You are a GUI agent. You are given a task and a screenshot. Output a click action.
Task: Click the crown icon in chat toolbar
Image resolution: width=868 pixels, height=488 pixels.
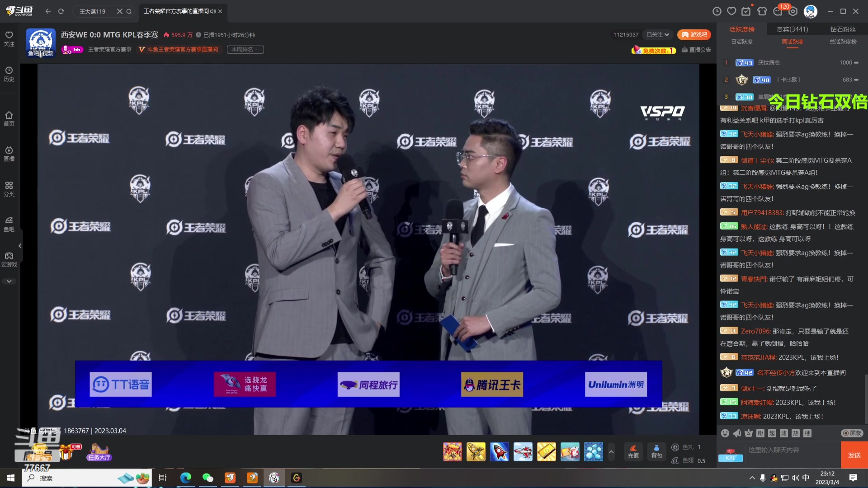coord(749,433)
